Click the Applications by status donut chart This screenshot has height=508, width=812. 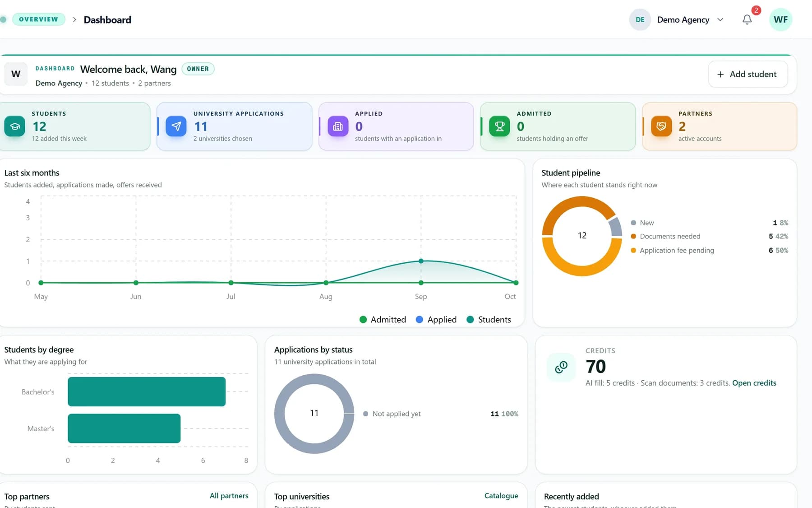click(314, 414)
